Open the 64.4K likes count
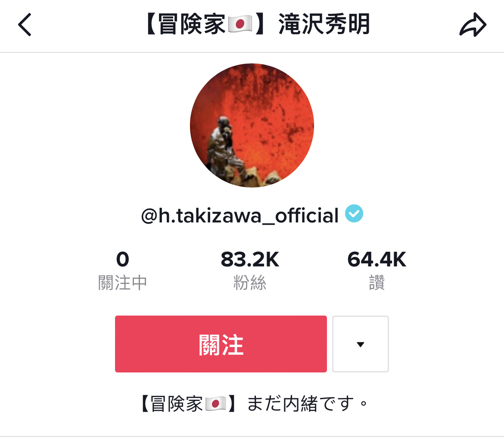Viewport: 504px width, 441px height. pos(377,259)
